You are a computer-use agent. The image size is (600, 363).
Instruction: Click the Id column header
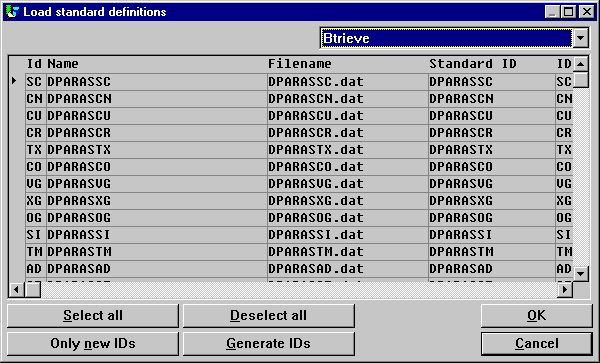(x=34, y=64)
